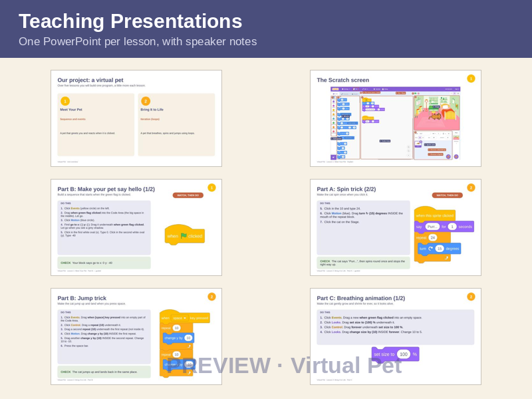Click the green flag icon in the block

[184, 236]
